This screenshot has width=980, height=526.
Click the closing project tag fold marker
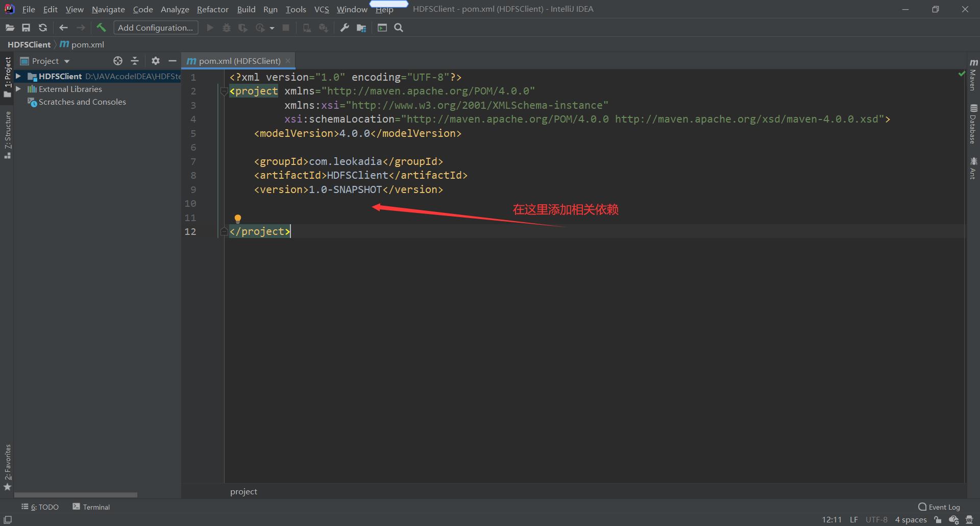(x=224, y=232)
